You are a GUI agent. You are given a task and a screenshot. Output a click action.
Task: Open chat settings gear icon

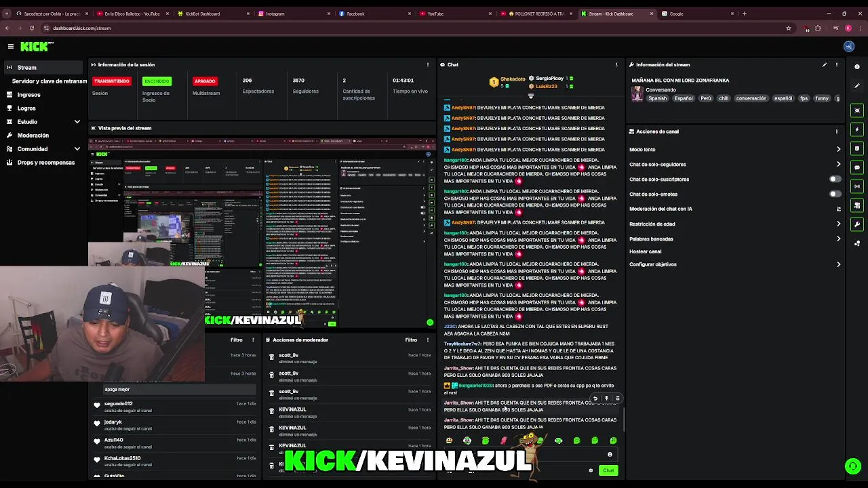pos(591,470)
